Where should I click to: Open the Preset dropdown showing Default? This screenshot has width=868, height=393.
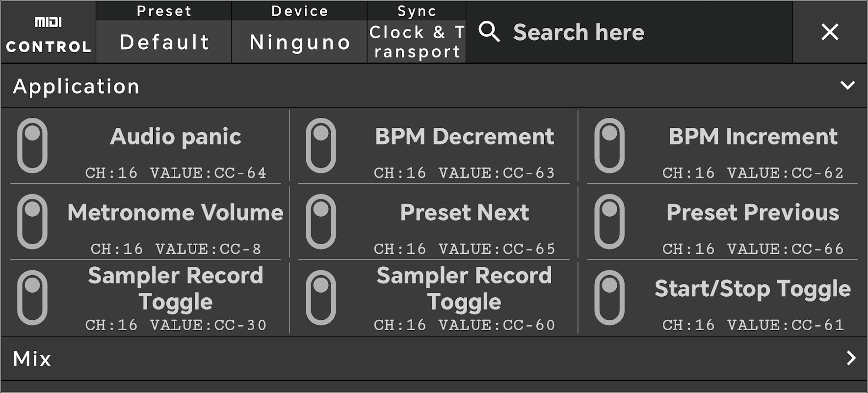[164, 42]
